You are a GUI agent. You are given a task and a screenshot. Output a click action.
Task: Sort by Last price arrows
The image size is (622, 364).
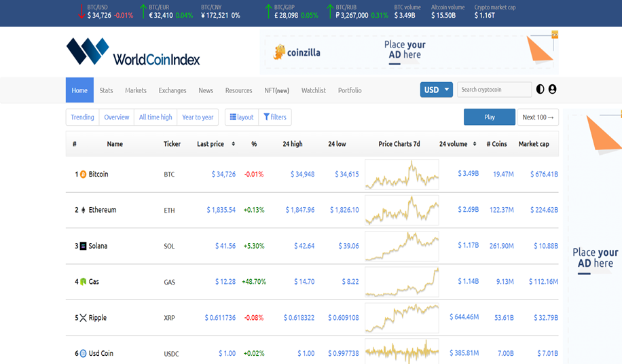click(x=234, y=144)
